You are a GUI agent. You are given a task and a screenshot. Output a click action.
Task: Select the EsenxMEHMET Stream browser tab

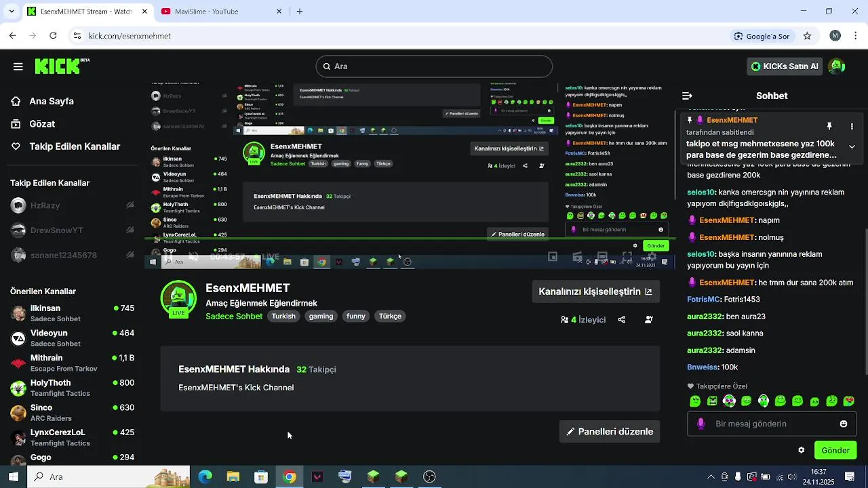[87, 12]
